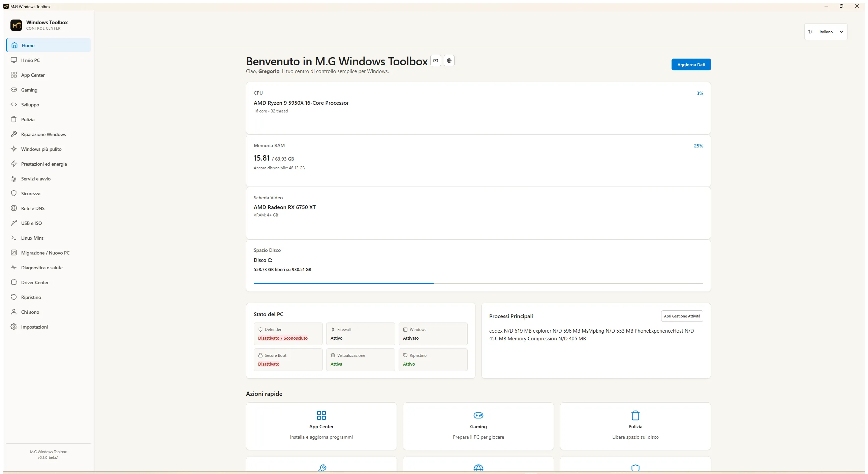Open the App Center quick action card
This screenshot has height=474, width=868.
(x=321, y=426)
